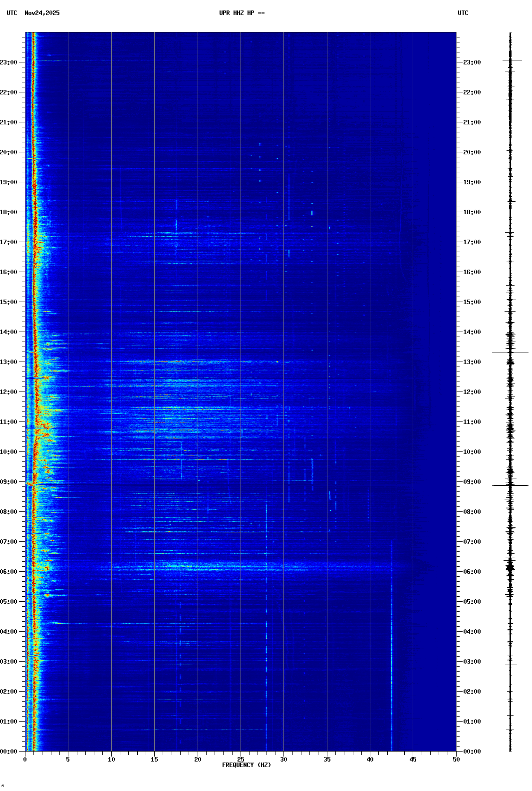
Task: Click the vertical spectral line near 42.5 Hz
Action: click(x=392, y=649)
